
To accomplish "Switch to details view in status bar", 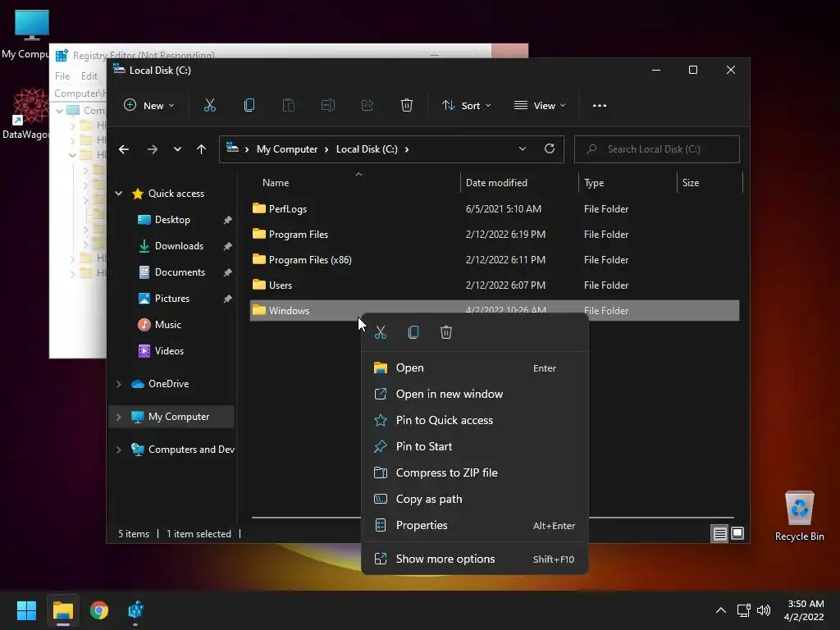I will (x=719, y=533).
